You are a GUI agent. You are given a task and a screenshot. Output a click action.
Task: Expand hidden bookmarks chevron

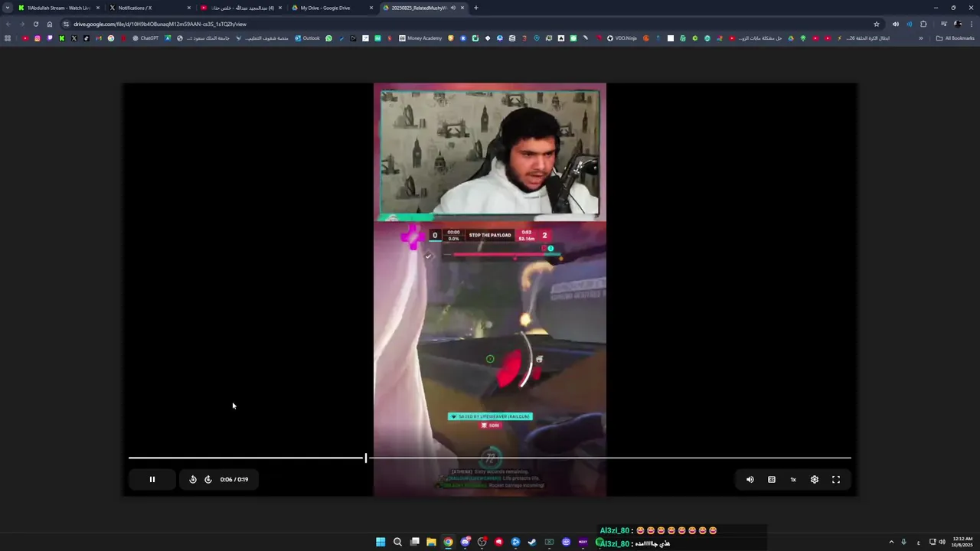(x=921, y=38)
